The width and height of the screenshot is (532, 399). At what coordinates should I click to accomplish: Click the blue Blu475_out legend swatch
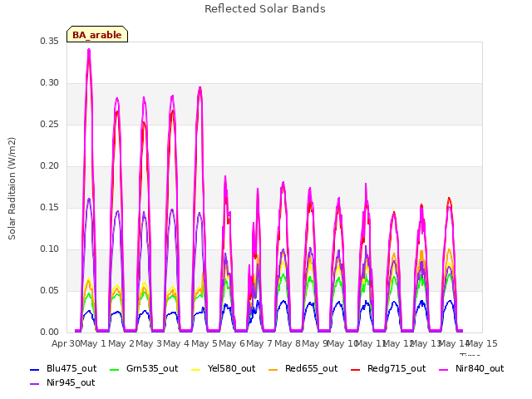[x=35, y=369]
